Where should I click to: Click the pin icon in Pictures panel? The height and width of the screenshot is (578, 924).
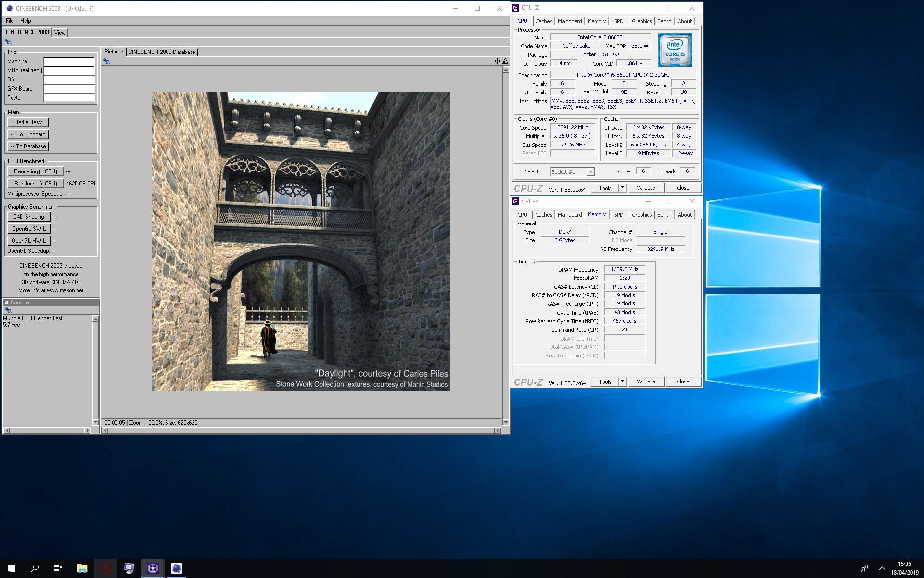pos(106,61)
